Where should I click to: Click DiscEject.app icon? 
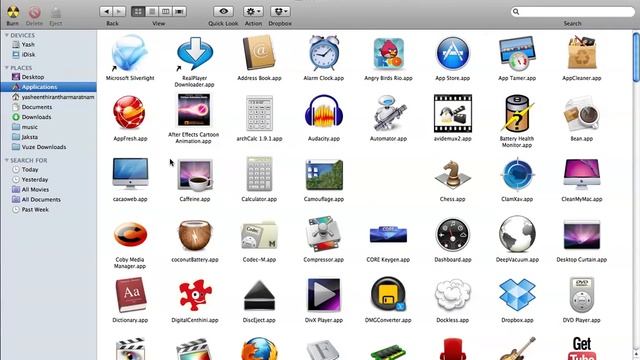259,296
